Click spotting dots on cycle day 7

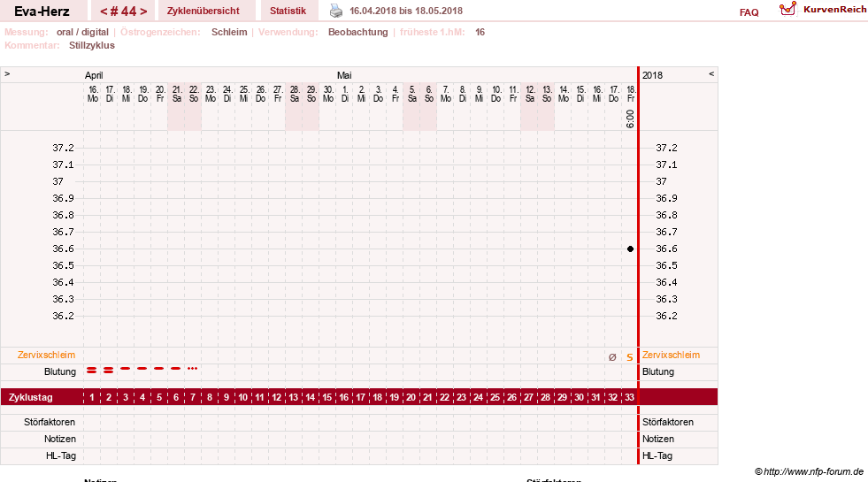tap(192, 369)
